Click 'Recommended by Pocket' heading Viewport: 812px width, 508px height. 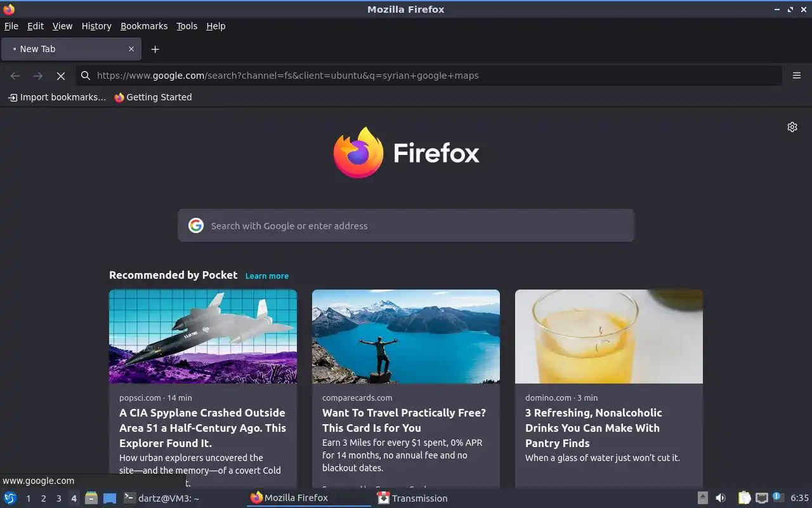(173, 275)
